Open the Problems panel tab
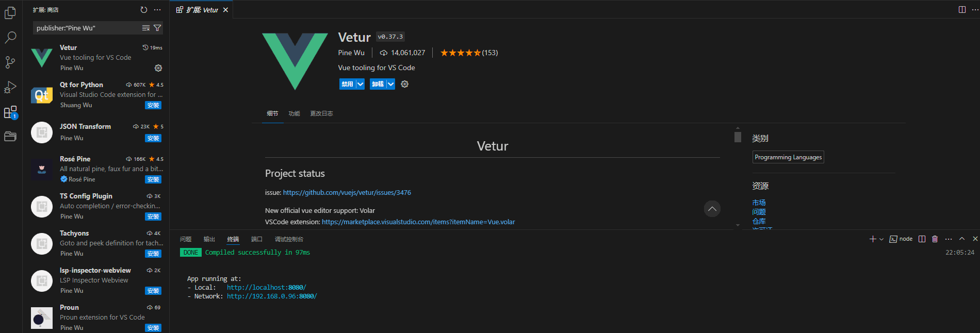 pyautogui.click(x=186, y=239)
